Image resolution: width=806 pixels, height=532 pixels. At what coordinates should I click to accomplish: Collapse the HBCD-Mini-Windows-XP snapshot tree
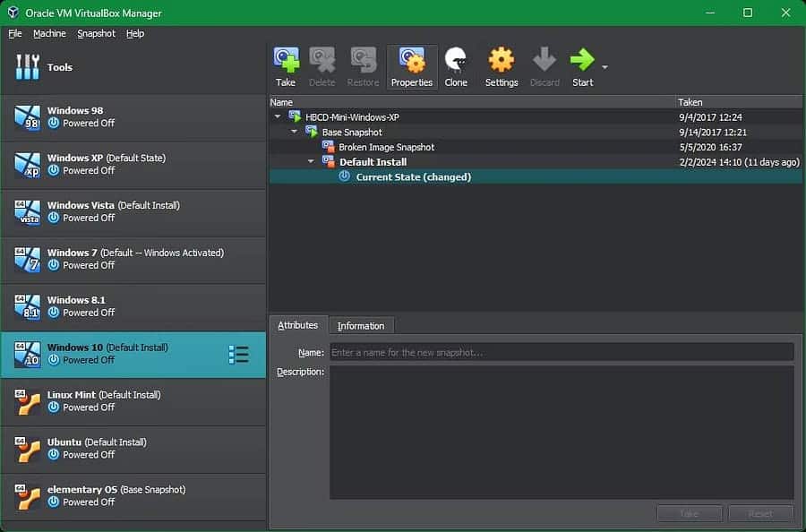(278, 117)
